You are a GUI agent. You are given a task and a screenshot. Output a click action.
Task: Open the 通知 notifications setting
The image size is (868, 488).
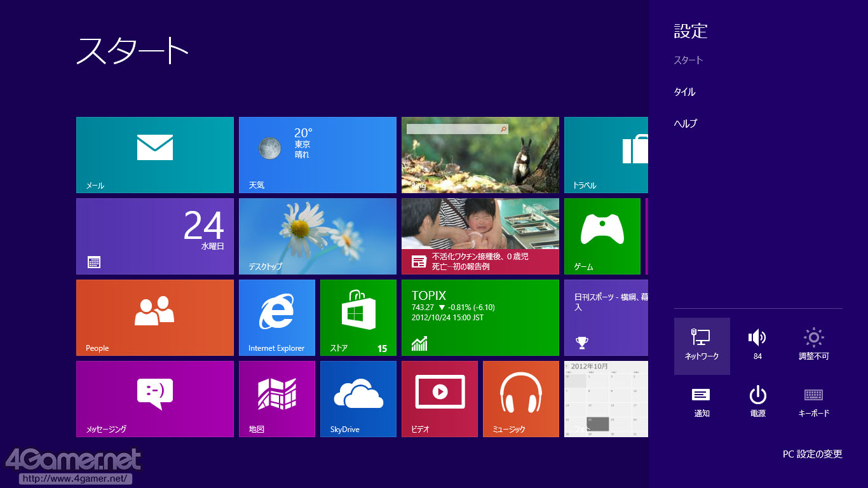click(702, 403)
